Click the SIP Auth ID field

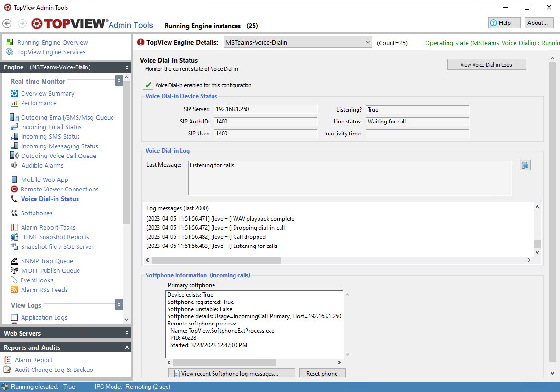point(266,122)
